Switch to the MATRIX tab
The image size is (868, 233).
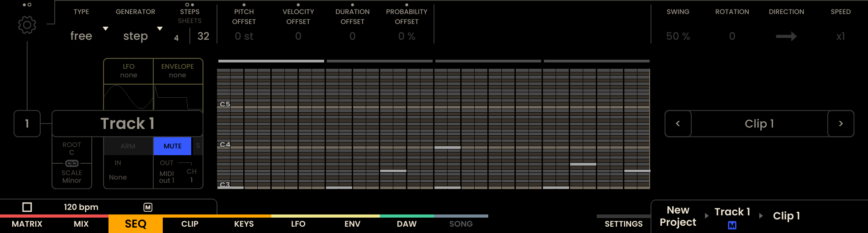click(x=27, y=224)
